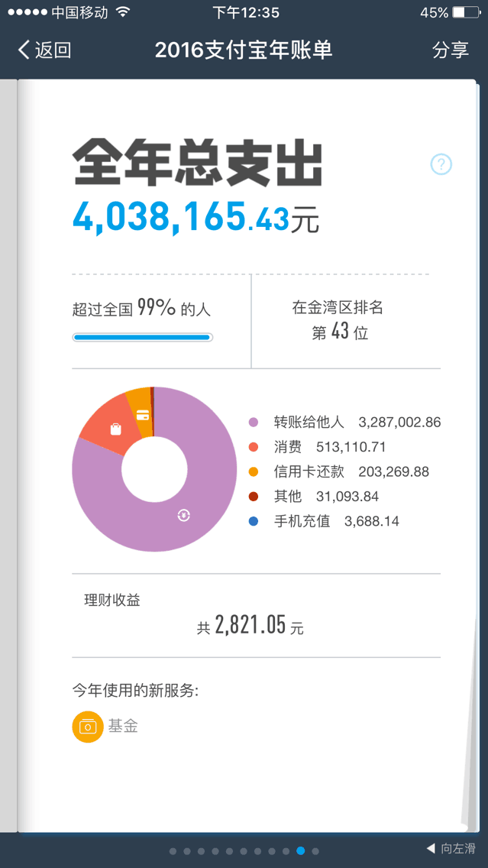Select the blue 手机充值 legend dot
The image size is (488, 868).
point(254,521)
